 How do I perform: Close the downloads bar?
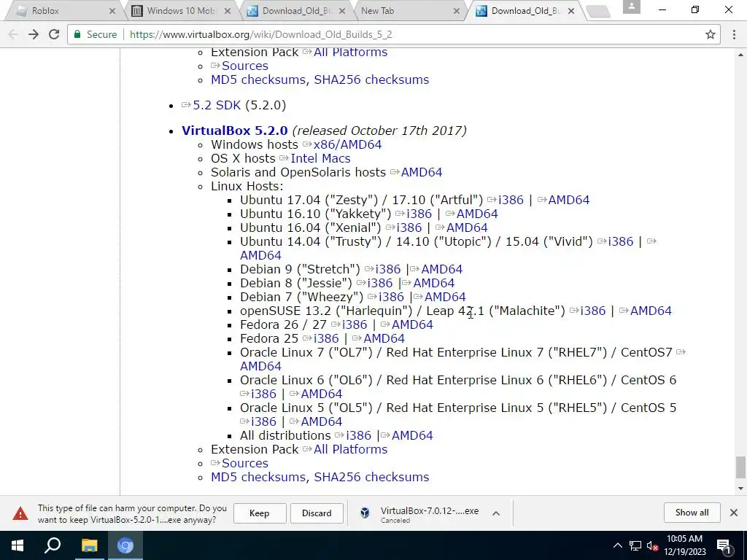tap(734, 513)
